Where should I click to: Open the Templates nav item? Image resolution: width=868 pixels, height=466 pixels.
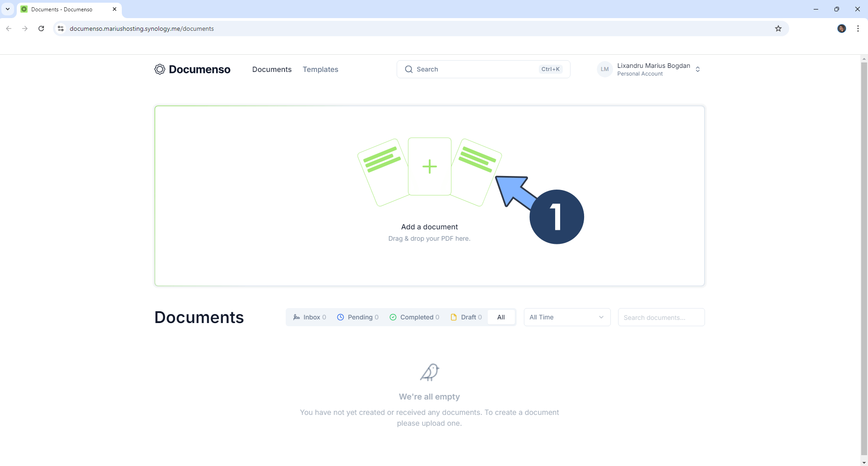click(321, 69)
